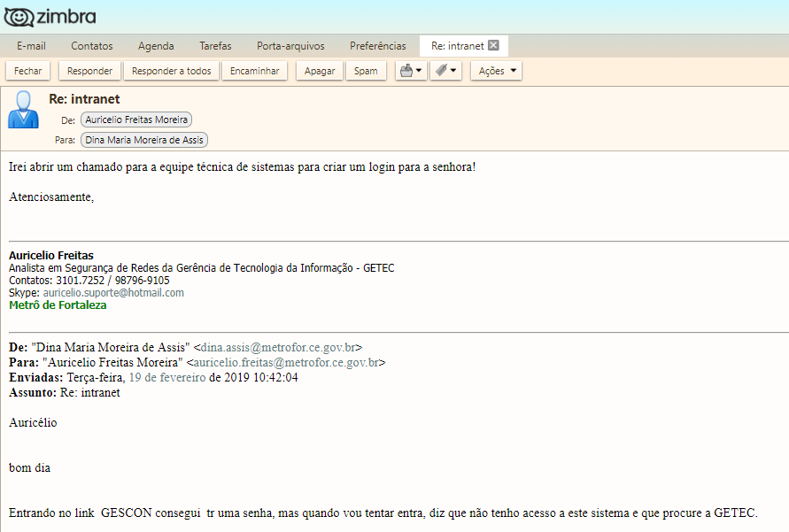Switch to Porta-arquivos tab
This screenshot has width=789, height=532.
[x=290, y=46]
